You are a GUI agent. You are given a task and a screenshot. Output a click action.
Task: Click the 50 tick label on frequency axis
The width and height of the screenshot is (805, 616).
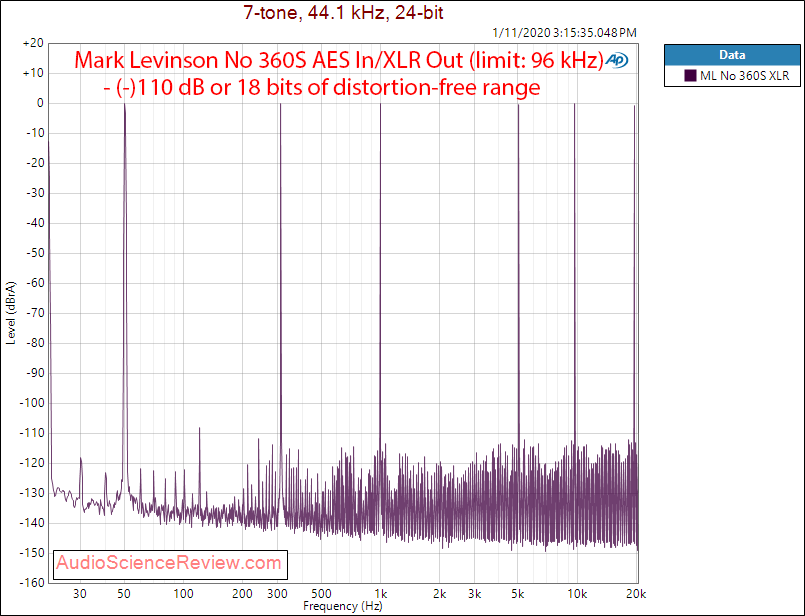(x=124, y=594)
